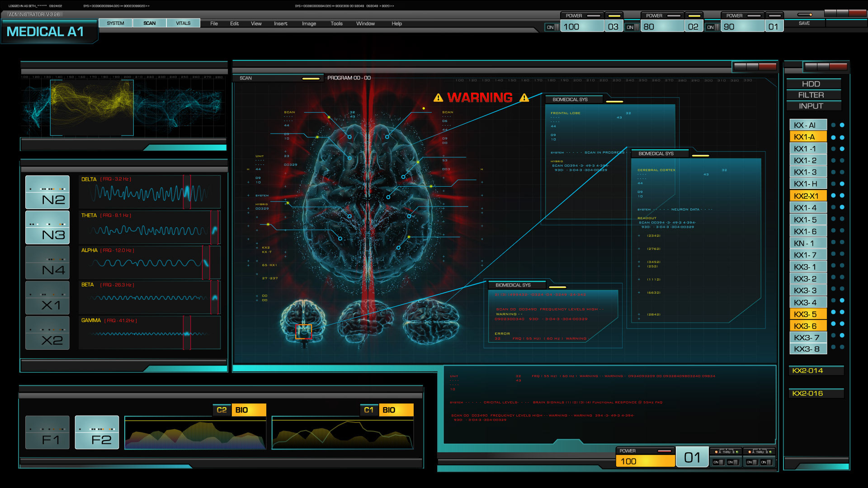The width and height of the screenshot is (868, 488).
Task: Select the N2 channel tile
Action: click(x=47, y=192)
